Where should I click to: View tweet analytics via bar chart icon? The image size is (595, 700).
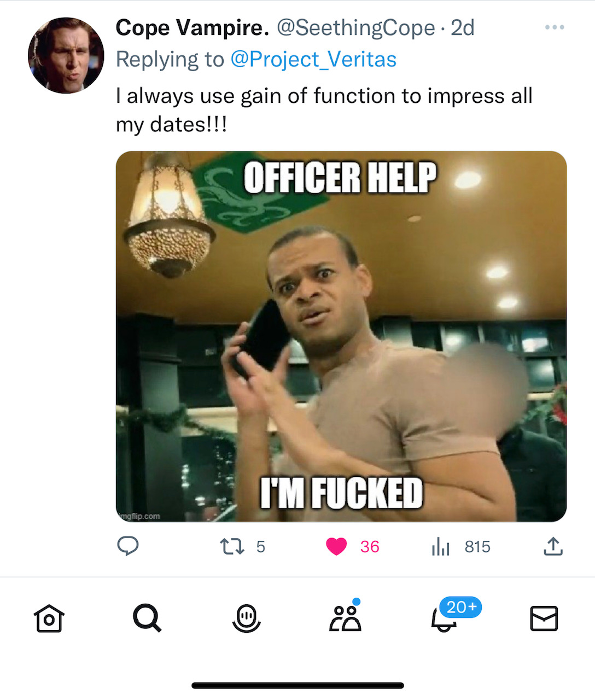pyautogui.click(x=441, y=546)
